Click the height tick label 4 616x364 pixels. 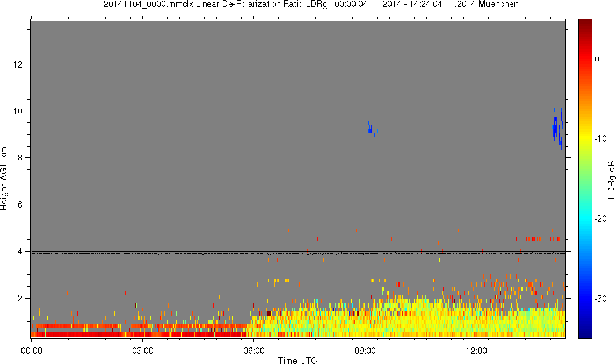click(x=19, y=251)
